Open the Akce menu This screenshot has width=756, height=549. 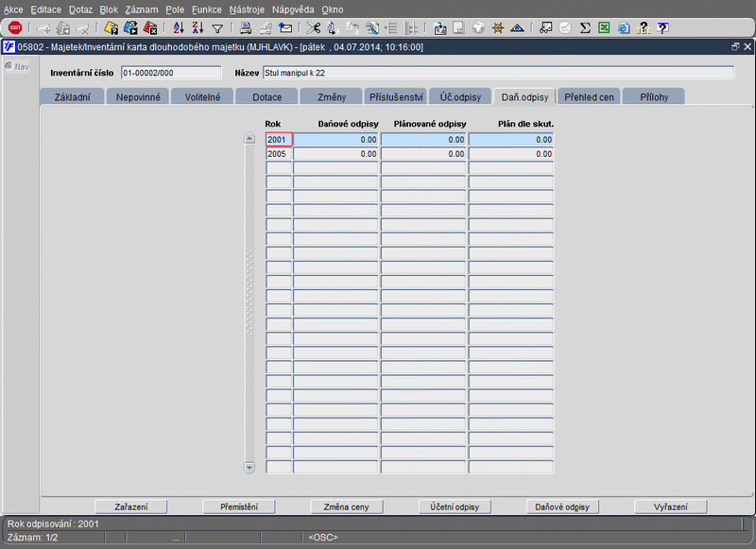(x=13, y=9)
